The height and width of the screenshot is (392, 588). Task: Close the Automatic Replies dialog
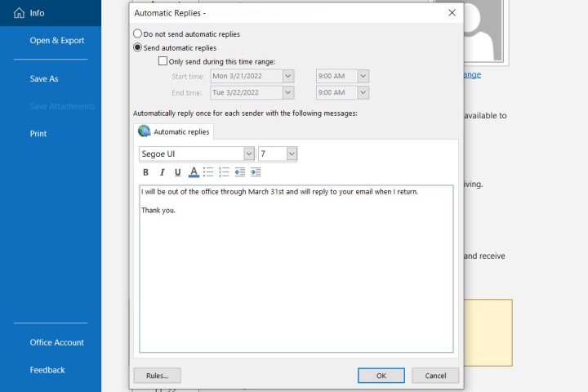coord(452,13)
